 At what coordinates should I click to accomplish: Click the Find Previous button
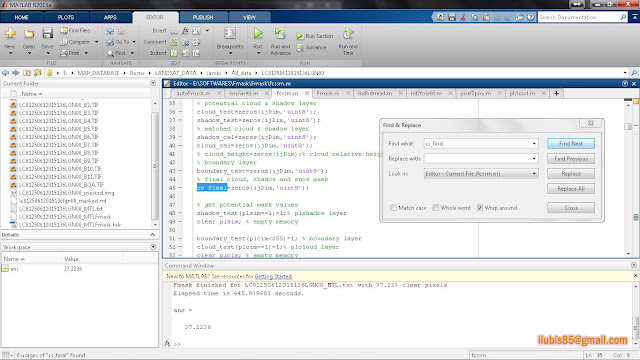click(x=571, y=158)
